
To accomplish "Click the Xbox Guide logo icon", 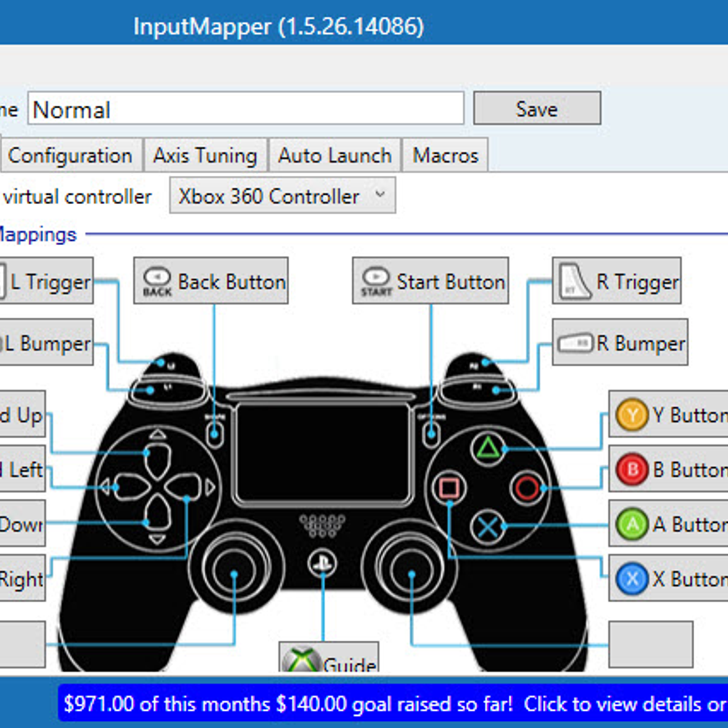I will (301, 659).
